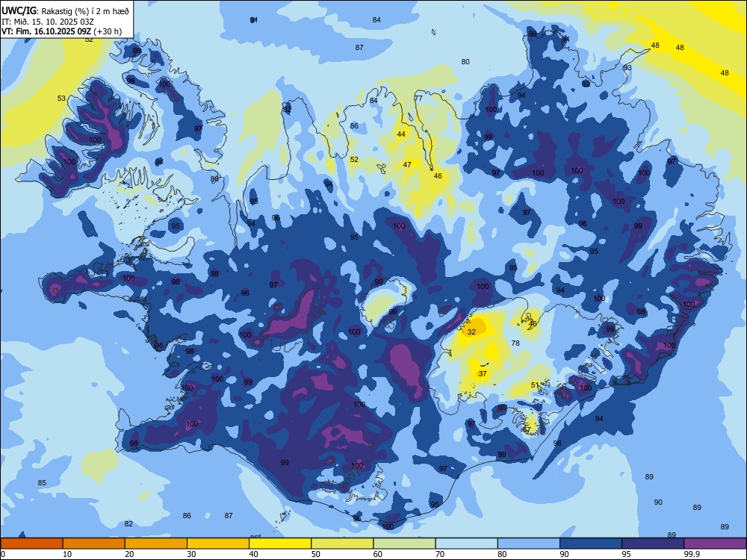Click the humidity value '78' on the map
Screen dimensions: 747x560
515,343
